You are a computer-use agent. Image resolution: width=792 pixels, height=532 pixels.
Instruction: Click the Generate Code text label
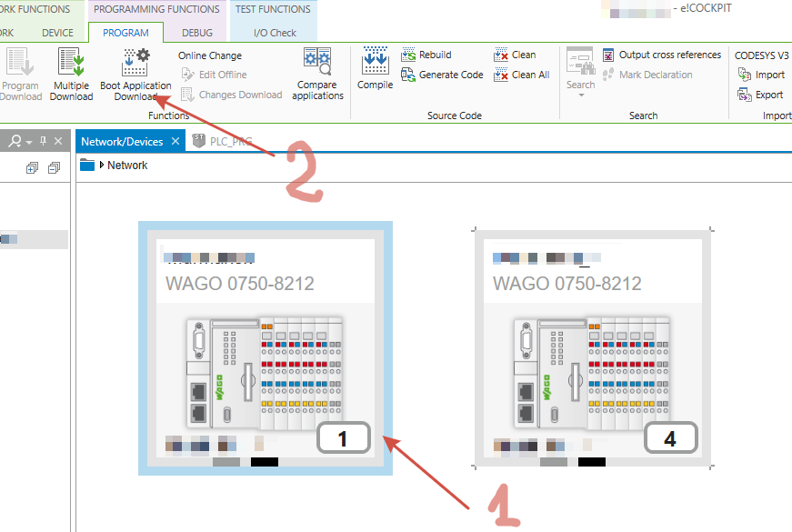pyautogui.click(x=451, y=75)
